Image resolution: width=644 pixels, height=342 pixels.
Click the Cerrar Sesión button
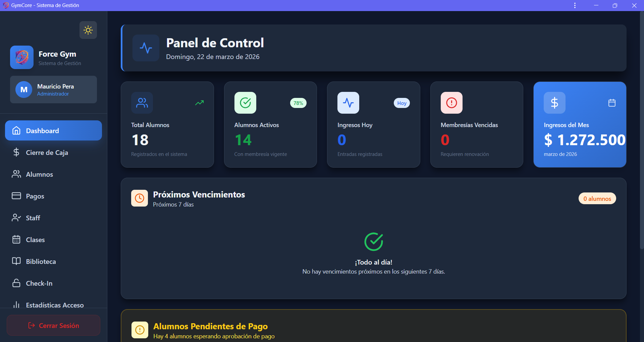click(53, 325)
